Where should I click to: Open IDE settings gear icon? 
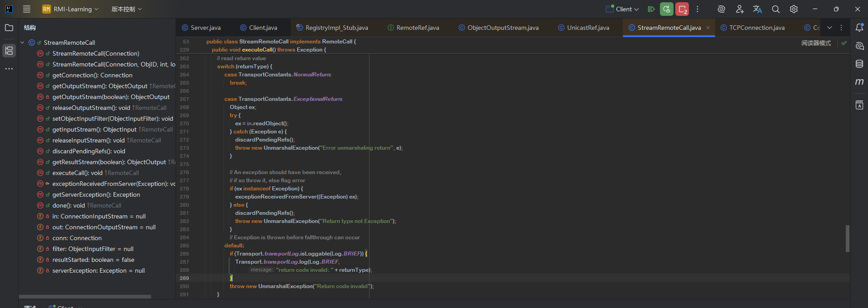(794, 9)
